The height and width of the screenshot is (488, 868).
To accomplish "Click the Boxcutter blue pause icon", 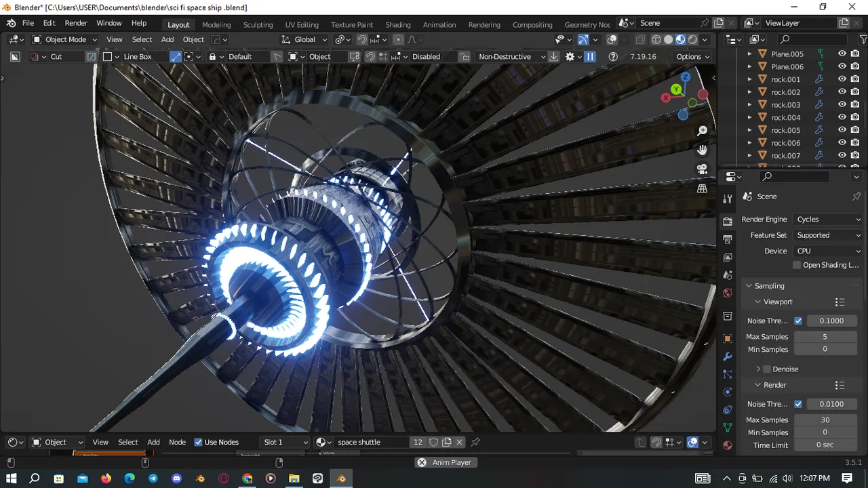I will pyautogui.click(x=590, y=56).
